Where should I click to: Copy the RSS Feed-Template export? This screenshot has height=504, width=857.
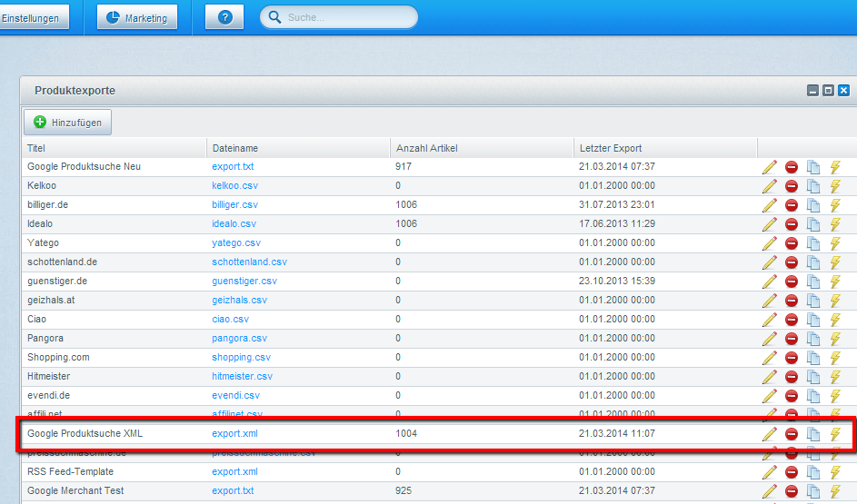813,472
